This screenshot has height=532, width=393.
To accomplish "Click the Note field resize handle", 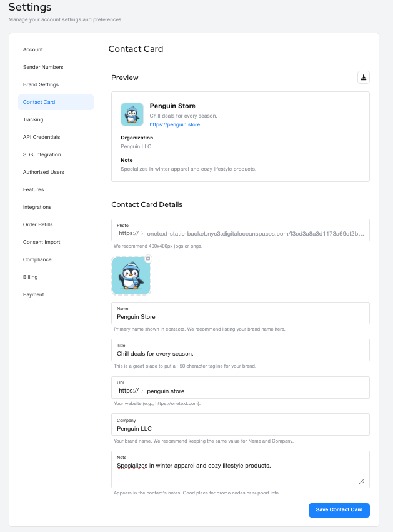I will click(x=361, y=481).
